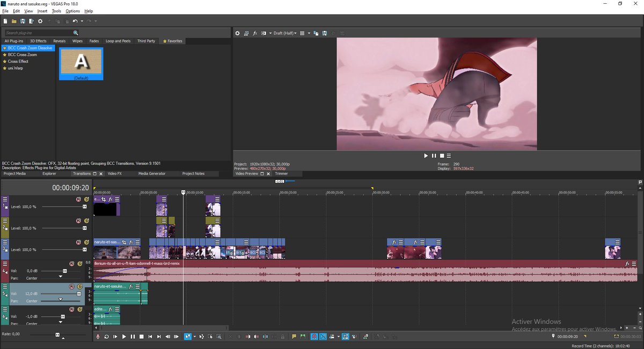Expand the edit tool dropdown arrow in transport bar
The image size is (644, 349).
195,337
